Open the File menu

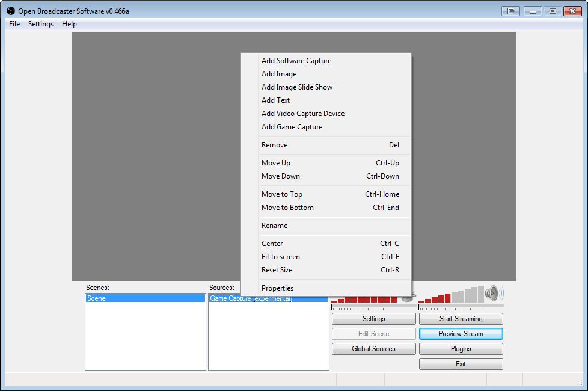click(14, 24)
